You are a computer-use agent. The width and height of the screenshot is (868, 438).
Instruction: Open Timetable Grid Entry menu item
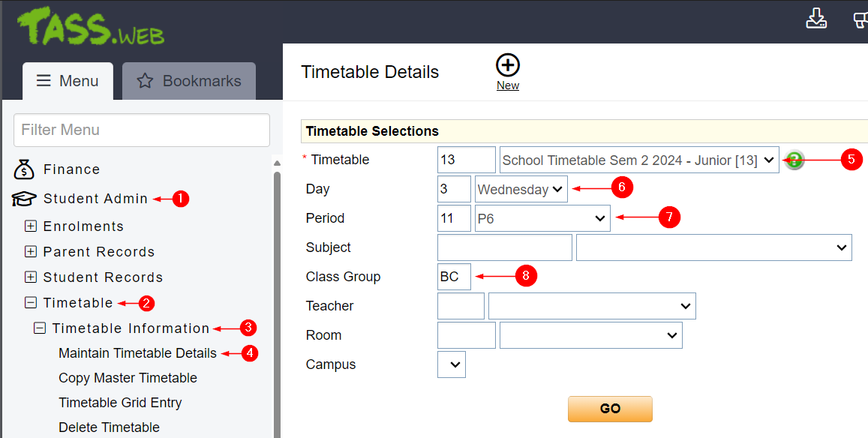120,403
